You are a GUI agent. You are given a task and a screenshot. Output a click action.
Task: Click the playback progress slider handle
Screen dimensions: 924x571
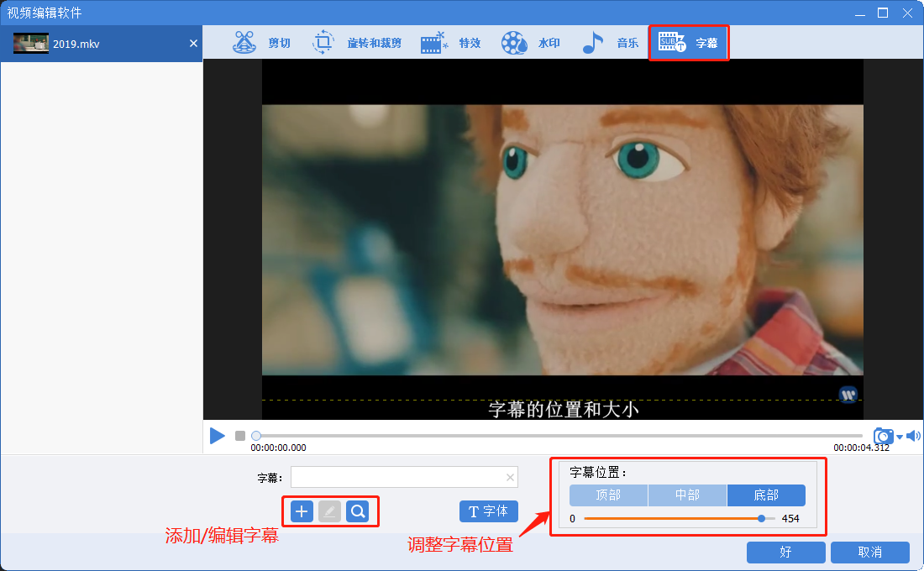coord(255,436)
